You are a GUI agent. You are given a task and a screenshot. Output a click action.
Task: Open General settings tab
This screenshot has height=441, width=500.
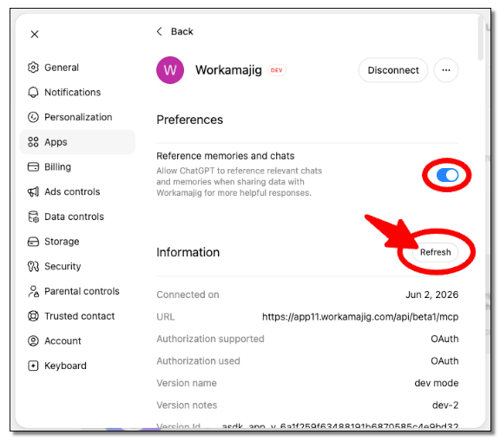[x=77, y=67]
